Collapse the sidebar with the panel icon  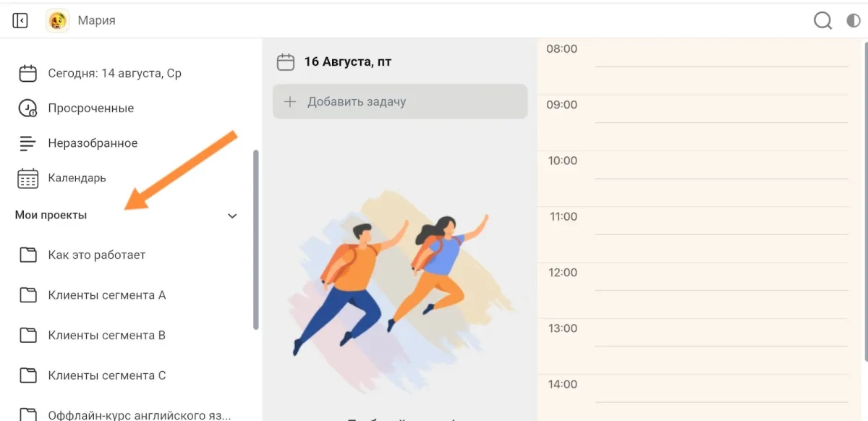pos(20,21)
